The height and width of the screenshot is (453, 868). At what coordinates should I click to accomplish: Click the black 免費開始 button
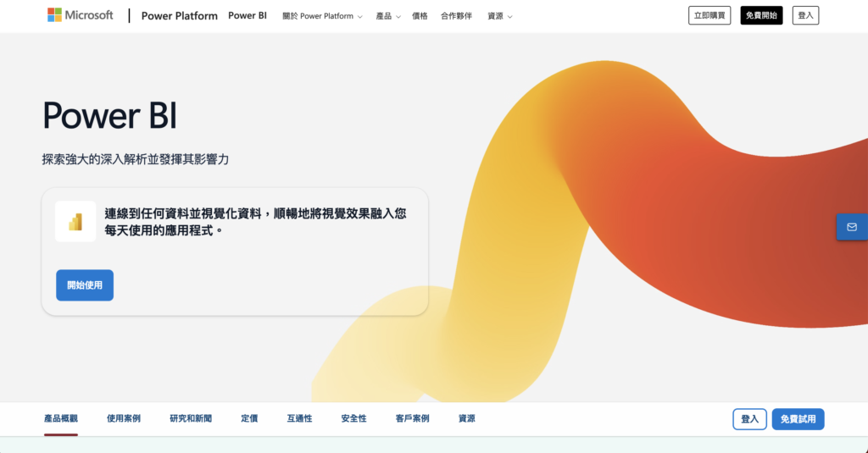click(x=761, y=15)
